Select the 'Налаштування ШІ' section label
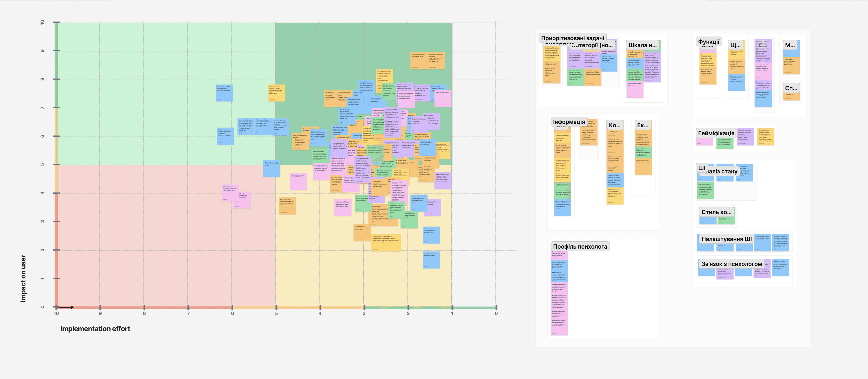 [x=726, y=239]
